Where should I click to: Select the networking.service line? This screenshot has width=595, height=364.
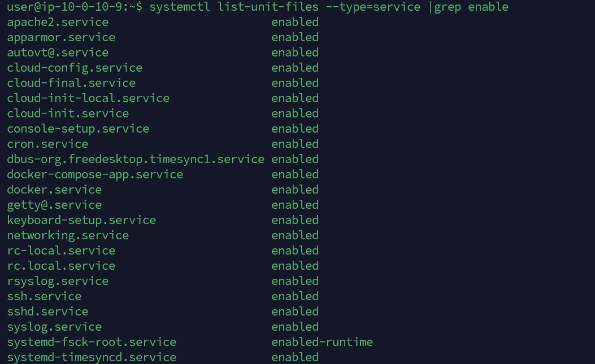[68, 235]
